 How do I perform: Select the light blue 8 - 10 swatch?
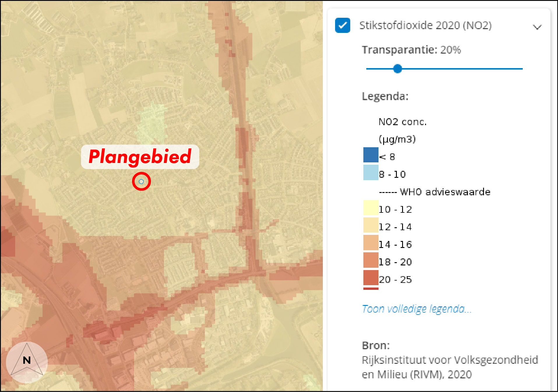coord(371,173)
